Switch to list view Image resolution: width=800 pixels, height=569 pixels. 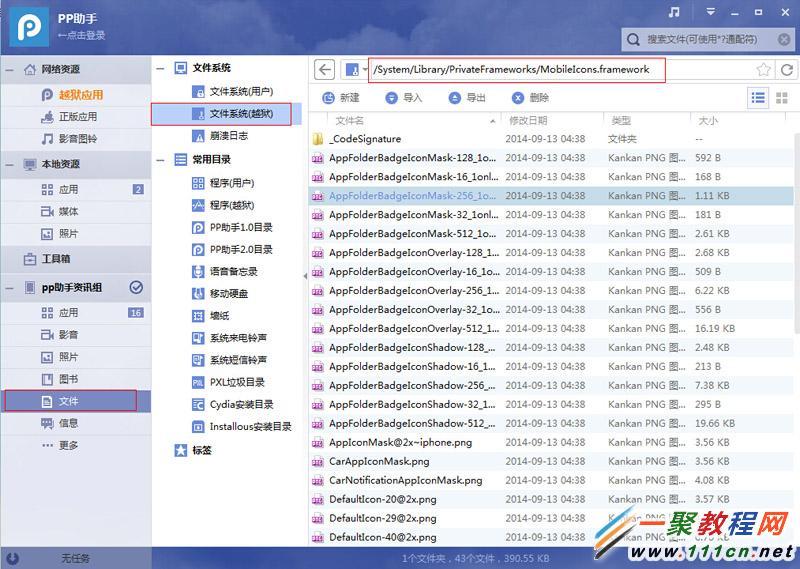[758, 98]
